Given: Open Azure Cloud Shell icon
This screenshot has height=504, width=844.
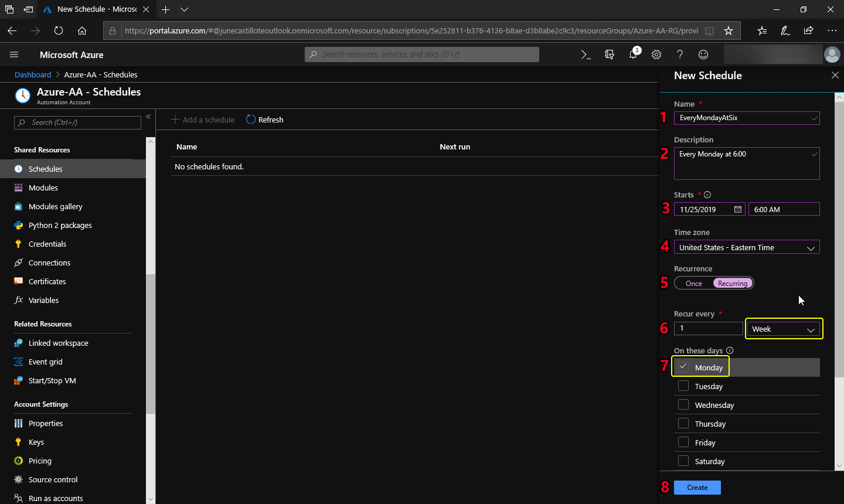Looking at the screenshot, I should pyautogui.click(x=586, y=55).
